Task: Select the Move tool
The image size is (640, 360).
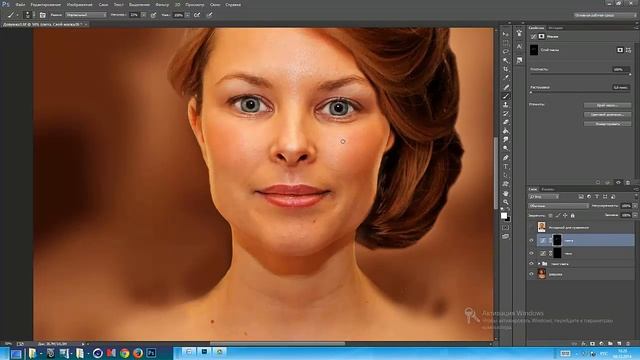Action: click(506, 34)
